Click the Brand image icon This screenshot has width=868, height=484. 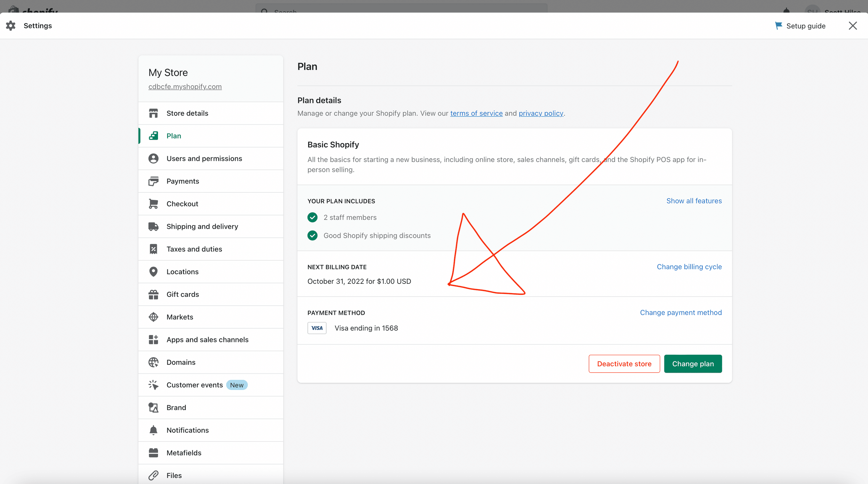pyautogui.click(x=153, y=408)
